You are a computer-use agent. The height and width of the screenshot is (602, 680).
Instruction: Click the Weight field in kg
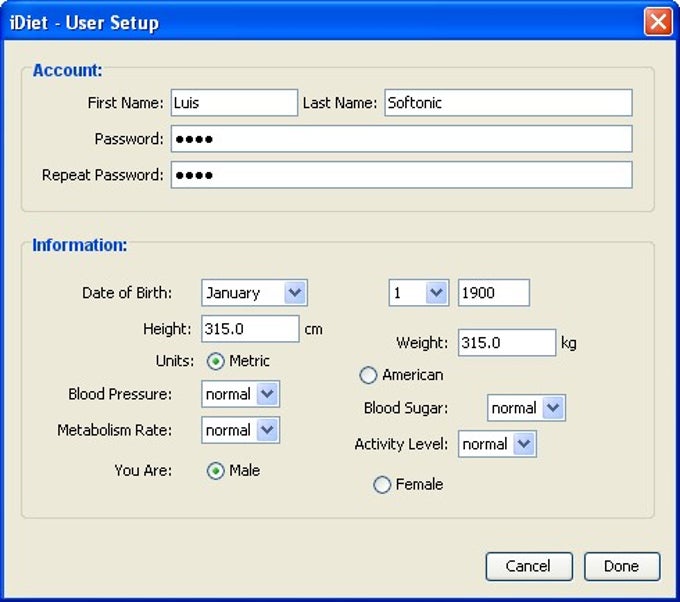click(x=507, y=343)
